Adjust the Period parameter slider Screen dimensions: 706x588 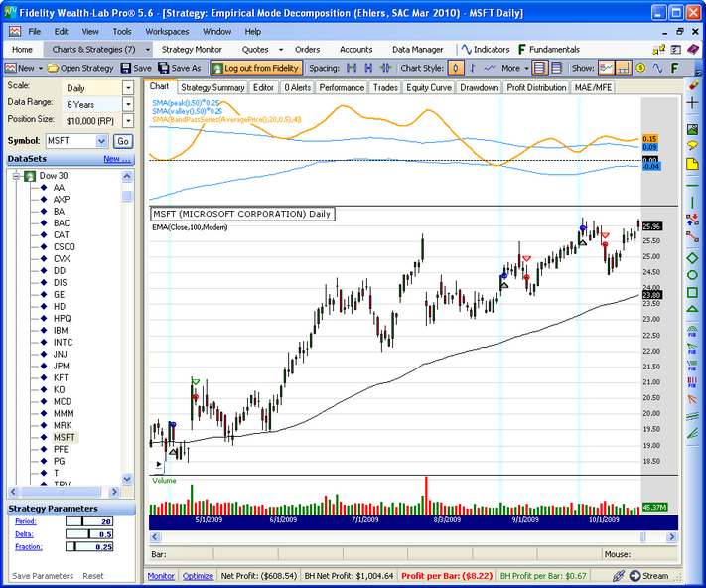[80, 521]
